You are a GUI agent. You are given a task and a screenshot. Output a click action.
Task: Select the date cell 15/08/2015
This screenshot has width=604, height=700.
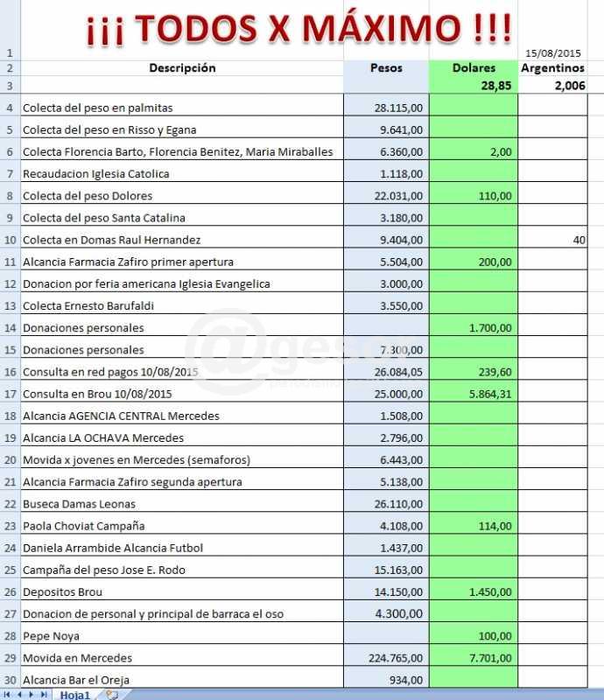coord(552,52)
